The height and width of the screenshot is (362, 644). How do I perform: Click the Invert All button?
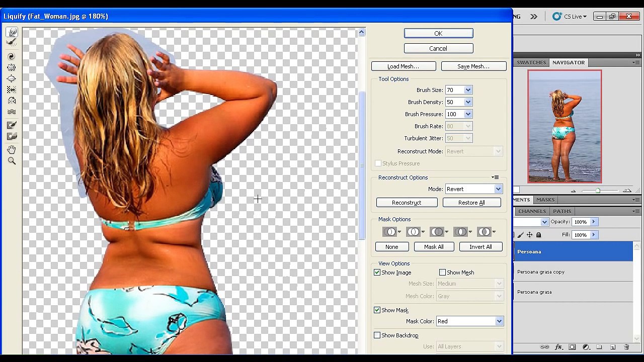[x=480, y=247]
